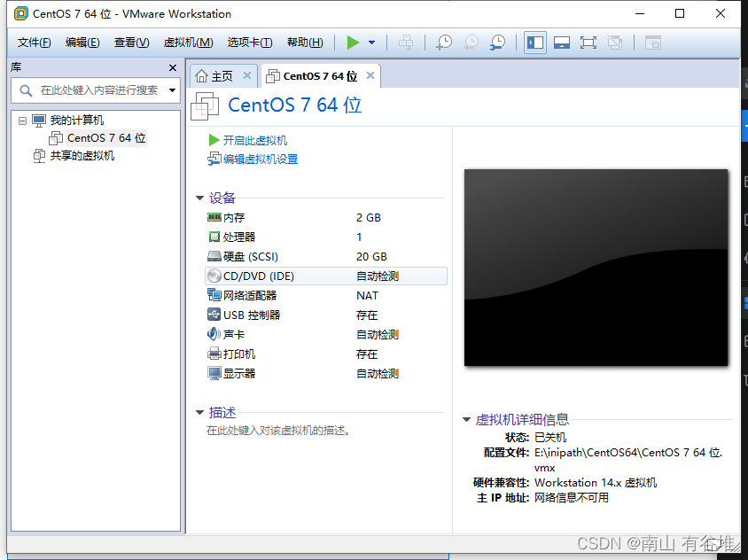Click the revert to snapshot toolbar icon
The width and height of the screenshot is (748, 560).
coord(471,43)
